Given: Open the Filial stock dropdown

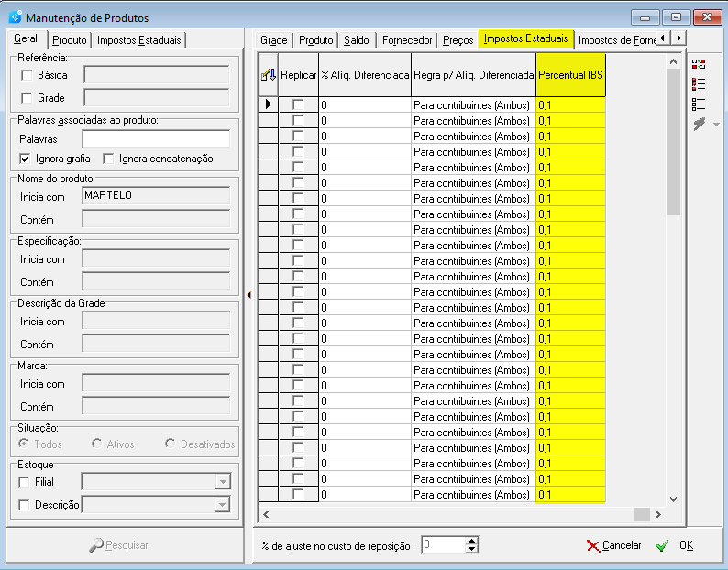Looking at the screenshot, I should click(223, 482).
